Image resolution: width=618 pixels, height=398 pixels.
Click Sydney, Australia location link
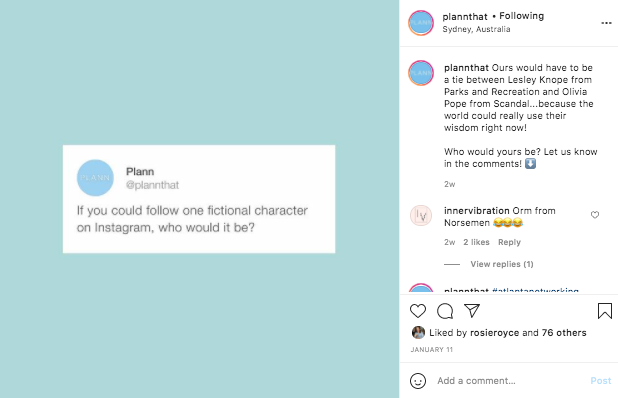(x=476, y=29)
